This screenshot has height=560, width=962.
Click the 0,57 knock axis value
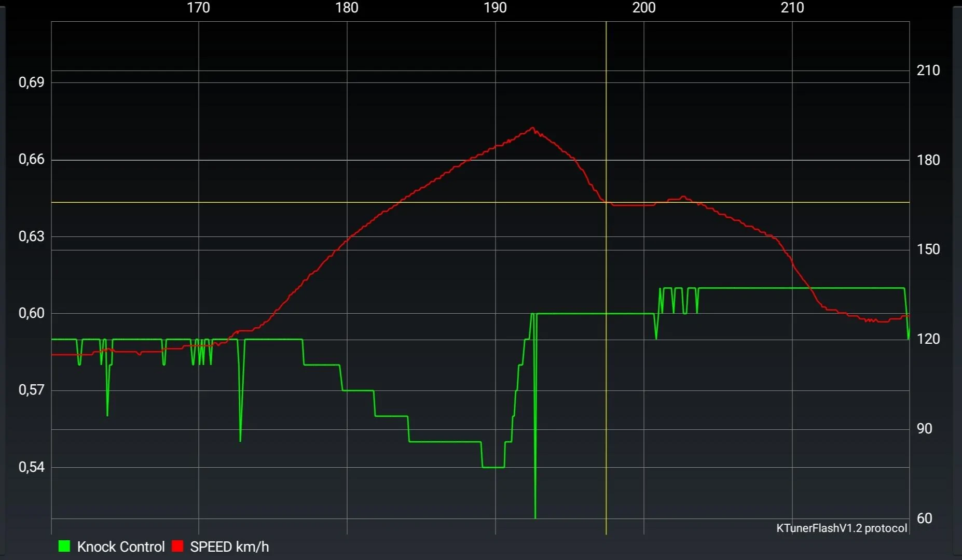(x=32, y=389)
